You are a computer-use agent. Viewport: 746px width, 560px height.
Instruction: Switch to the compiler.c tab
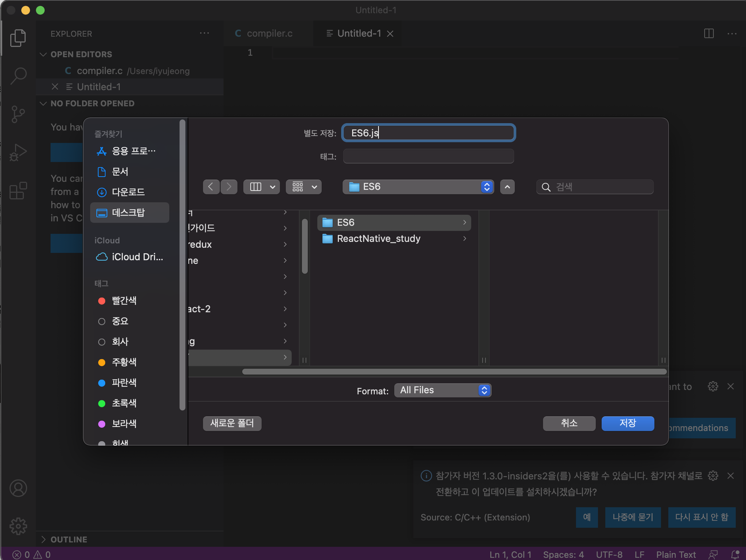pyautogui.click(x=269, y=34)
